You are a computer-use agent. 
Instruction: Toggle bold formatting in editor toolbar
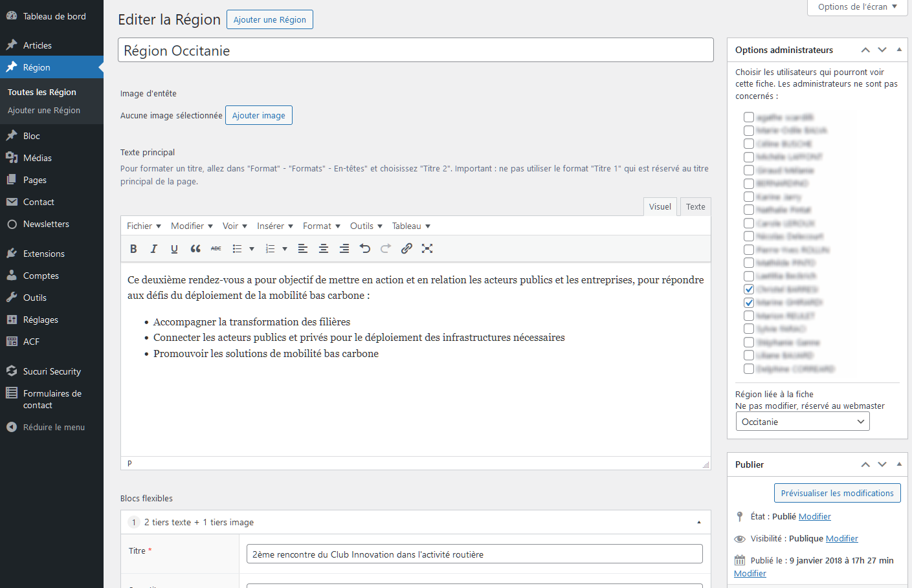133,248
